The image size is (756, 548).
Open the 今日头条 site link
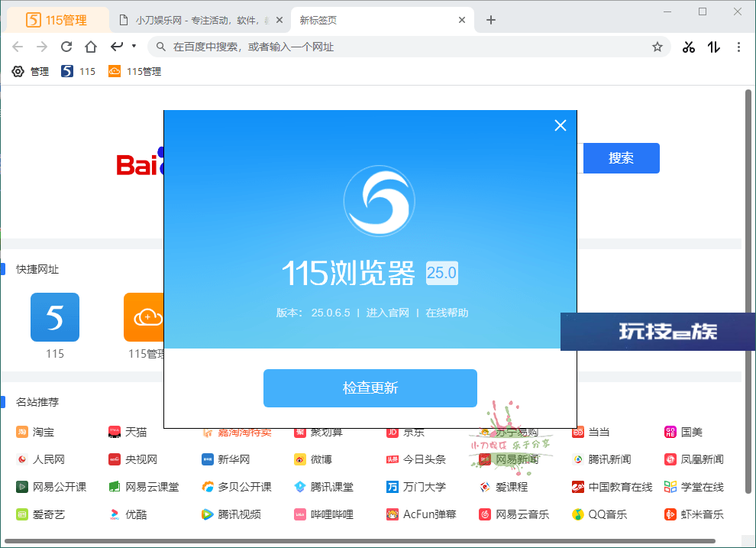click(416, 459)
